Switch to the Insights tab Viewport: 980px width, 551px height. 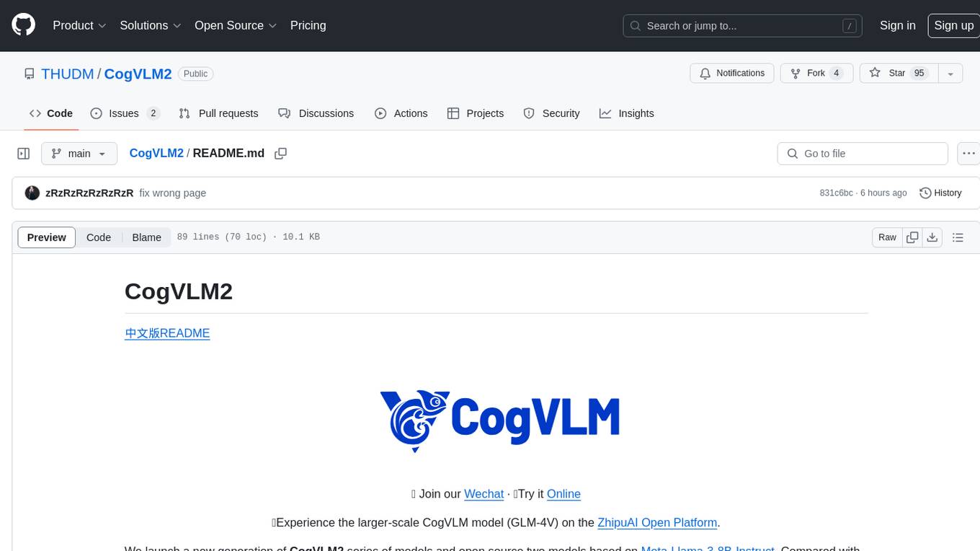pyautogui.click(x=627, y=113)
